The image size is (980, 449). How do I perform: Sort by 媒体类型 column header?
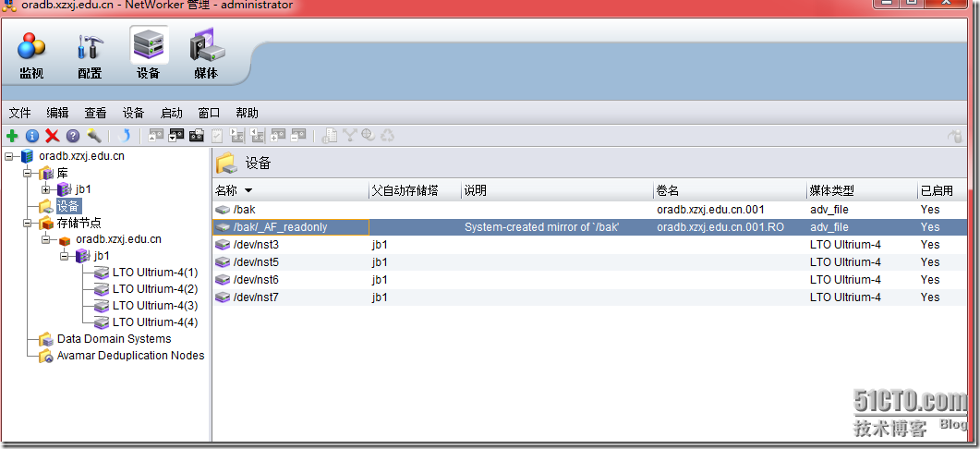862,190
